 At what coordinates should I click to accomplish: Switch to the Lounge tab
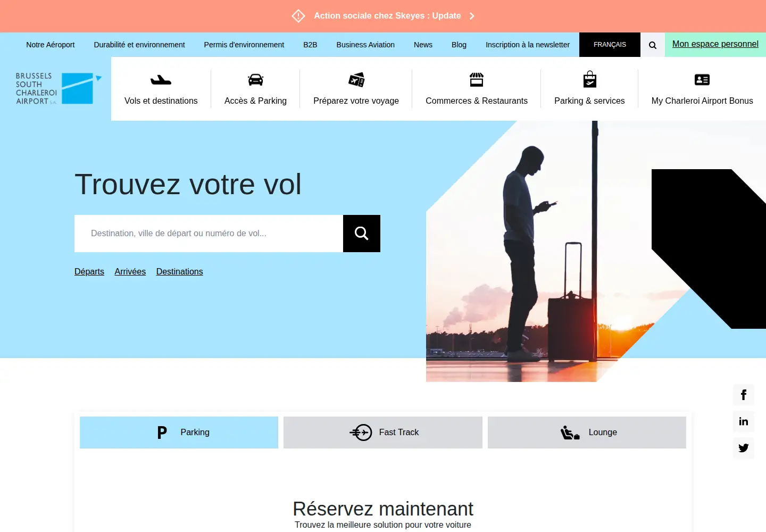[x=587, y=433]
